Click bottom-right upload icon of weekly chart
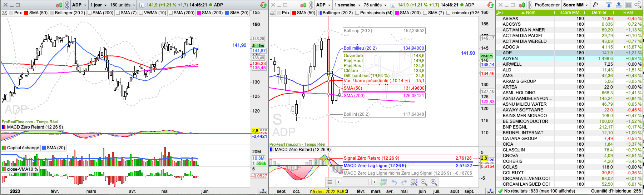This screenshot has width=644, height=195. 490,191
